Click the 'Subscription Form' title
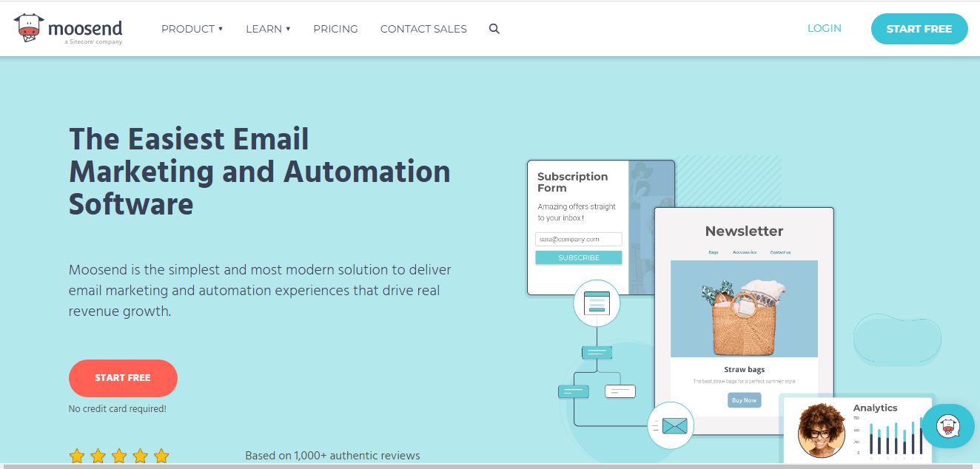 pos(572,182)
